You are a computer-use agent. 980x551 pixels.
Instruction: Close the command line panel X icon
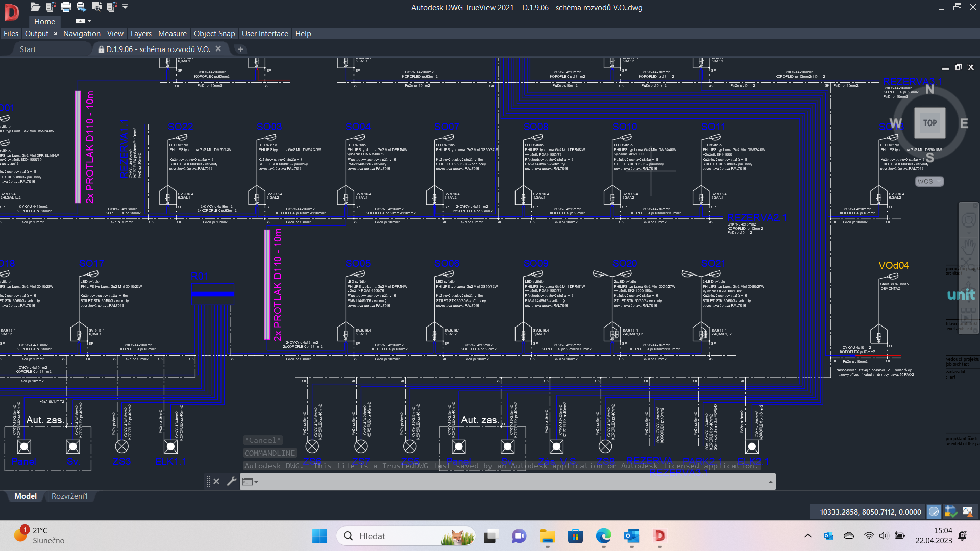[216, 481]
